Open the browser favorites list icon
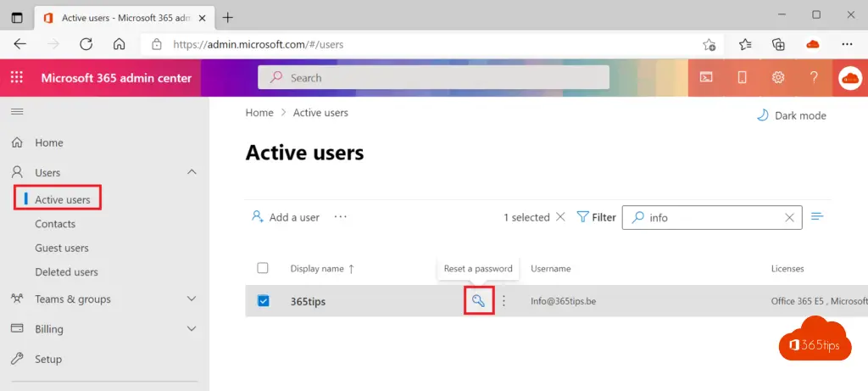The width and height of the screenshot is (868, 391). coord(745,44)
